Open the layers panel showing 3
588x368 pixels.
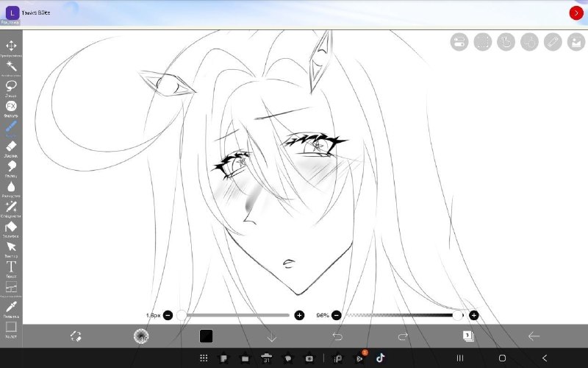pyautogui.click(x=468, y=336)
